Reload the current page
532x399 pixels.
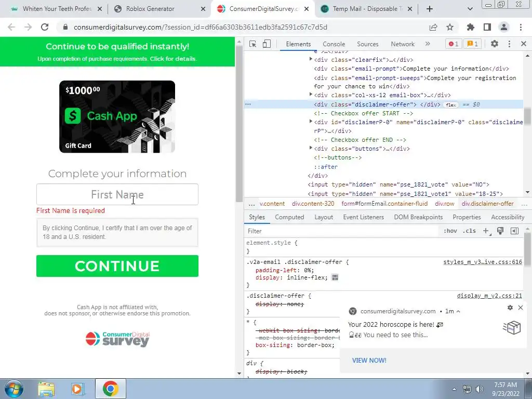click(45, 27)
